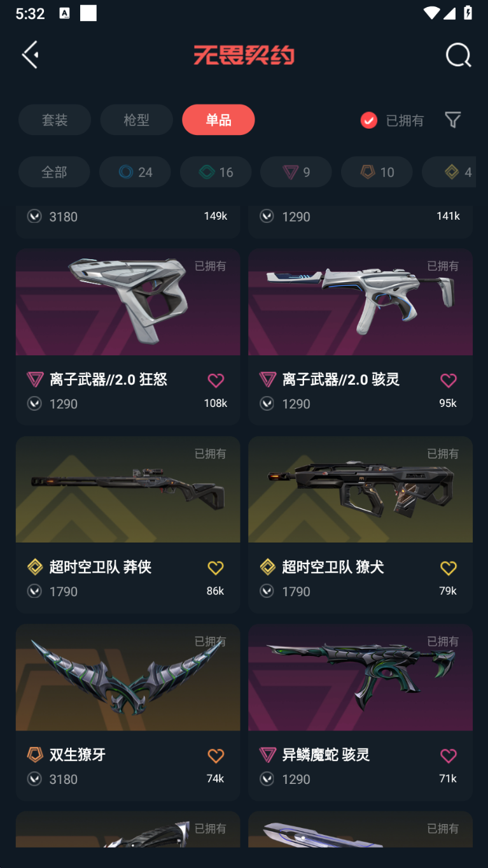Uncheck the 已拥有 owned checkbox
The width and height of the screenshot is (488, 868).
pyautogui.click(x=369, y=120)
